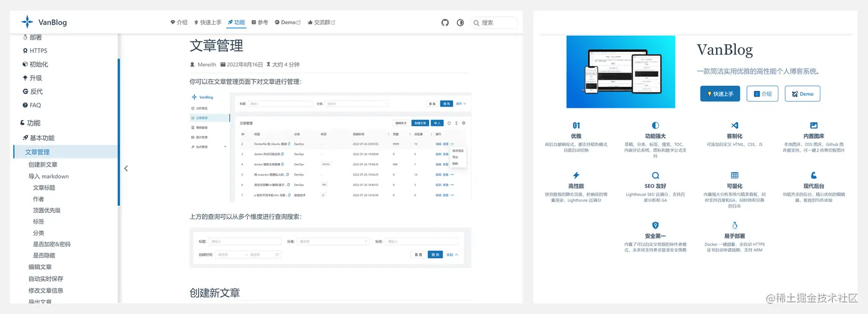Select the active 功能 navbar tab
Viewport: 868px width, 314px height.
(x=236, y=22)
